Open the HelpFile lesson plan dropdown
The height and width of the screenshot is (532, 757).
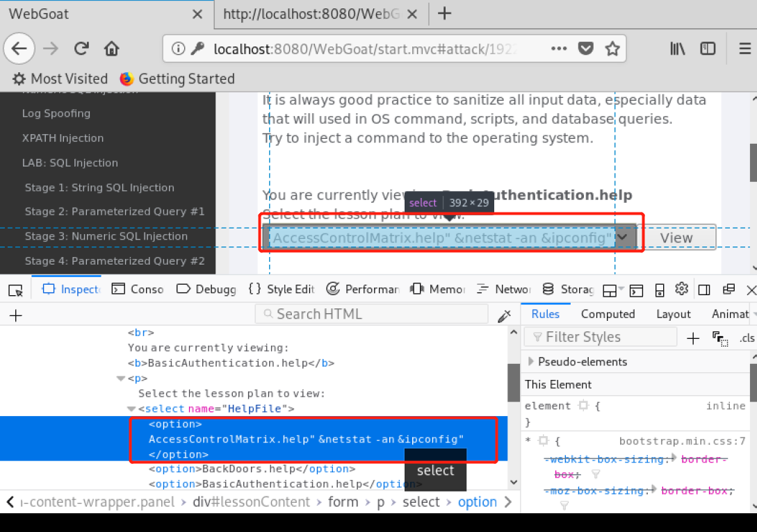[x=450, y=238]
